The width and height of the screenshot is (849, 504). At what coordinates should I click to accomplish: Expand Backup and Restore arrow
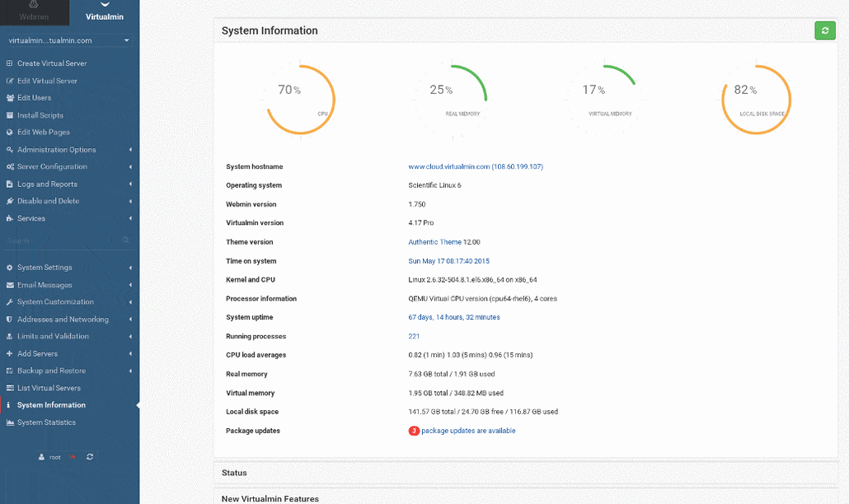point(130,371)
